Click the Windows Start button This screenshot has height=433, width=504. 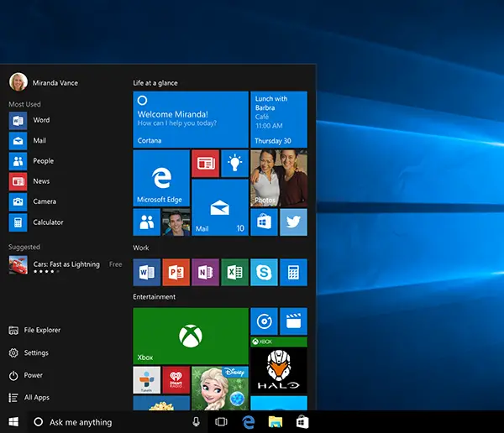13,422
